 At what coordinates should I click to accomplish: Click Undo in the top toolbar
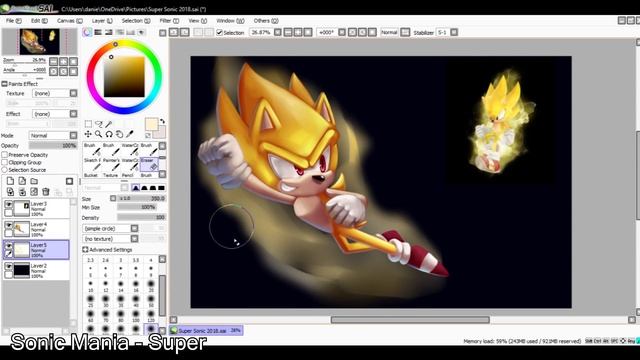(x=174, y=32)
